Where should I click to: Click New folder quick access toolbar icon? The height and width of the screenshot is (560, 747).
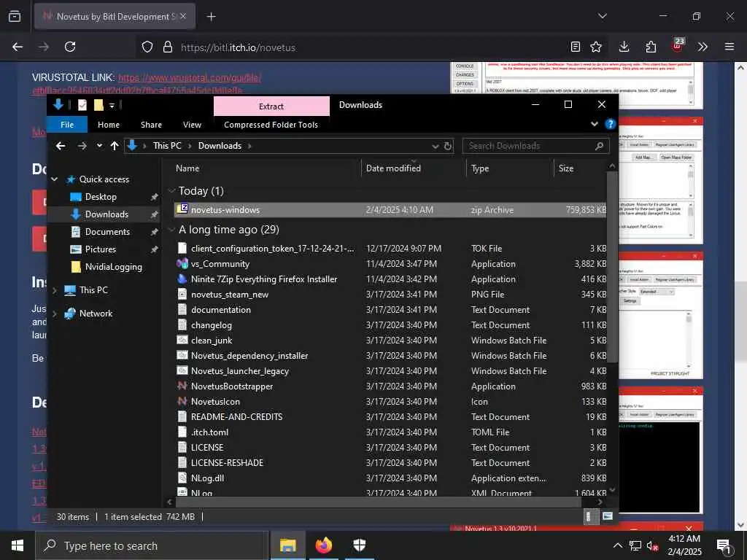[x=98, y=105]
